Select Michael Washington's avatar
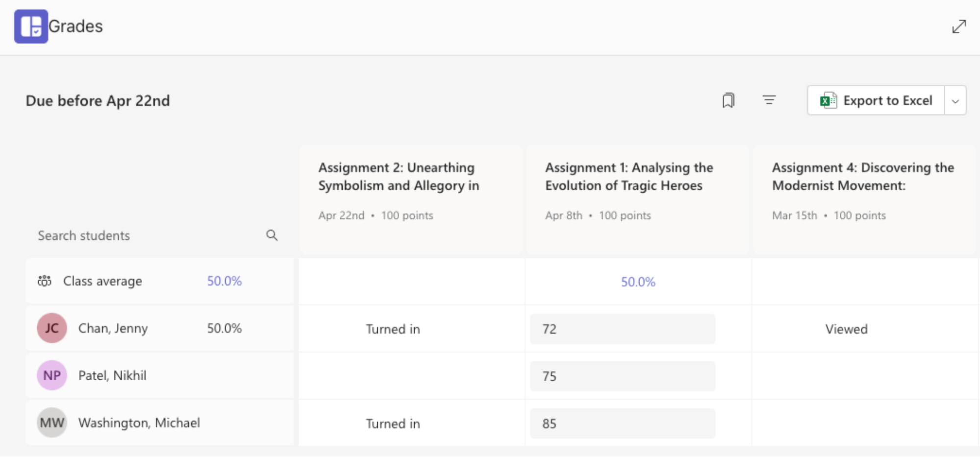The height and width of the screenshot is (457, 980). tap(51, 422)
